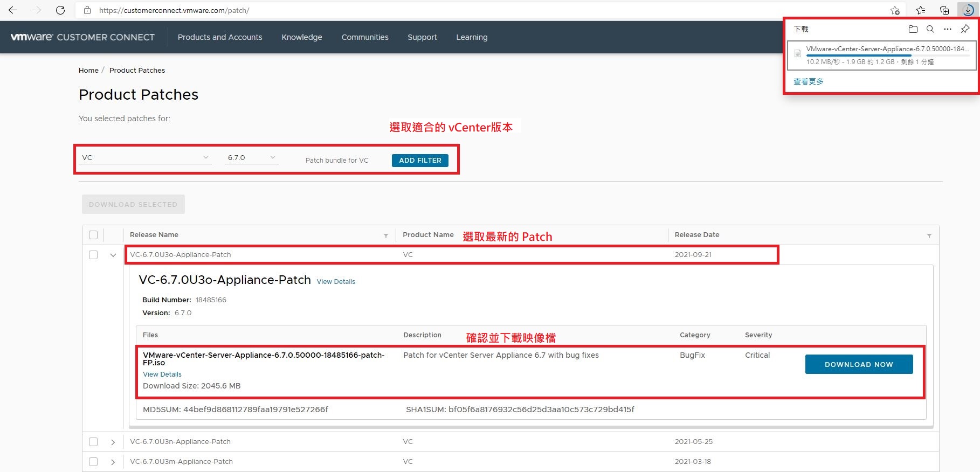Click release date 2021-03-18
The width and height of the screenshot is (980, 472).
[x=693, y=462]
